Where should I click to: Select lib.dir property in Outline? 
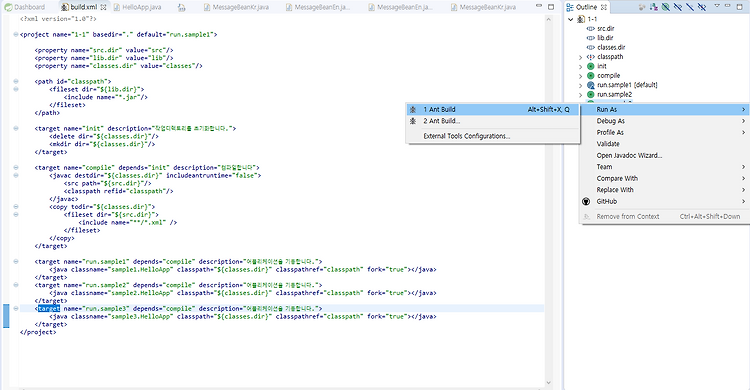click(605, 38)
